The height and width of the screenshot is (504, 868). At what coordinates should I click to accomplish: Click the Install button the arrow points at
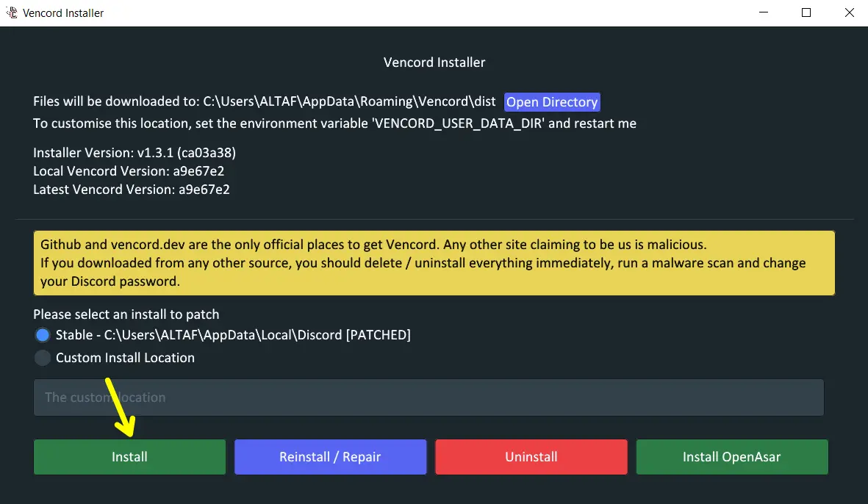(129, 456)
